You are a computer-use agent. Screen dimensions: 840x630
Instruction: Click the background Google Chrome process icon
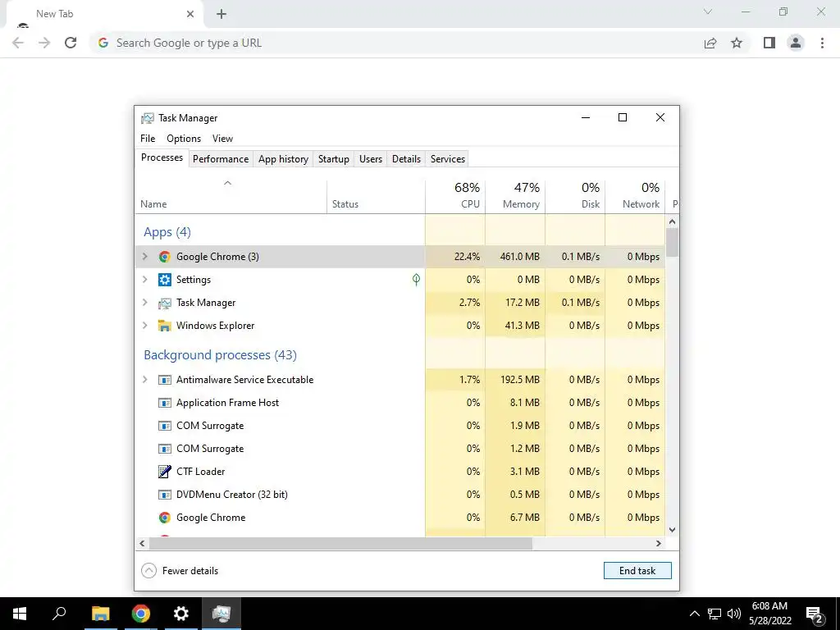[x=164, y=518]
